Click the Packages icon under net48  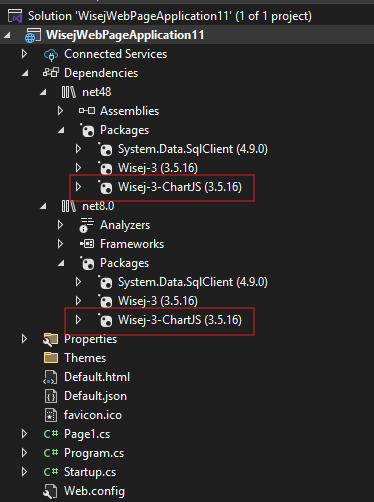click(87, 130)
